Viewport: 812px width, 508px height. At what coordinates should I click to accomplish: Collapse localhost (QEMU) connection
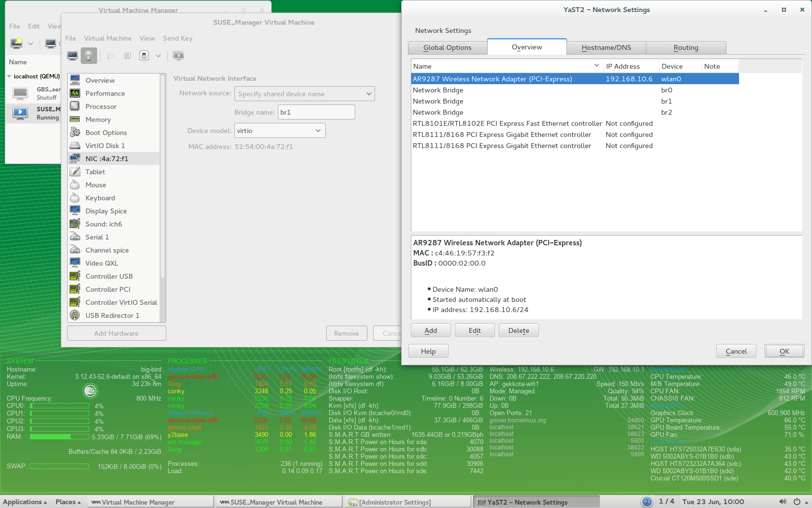point(9,76)
